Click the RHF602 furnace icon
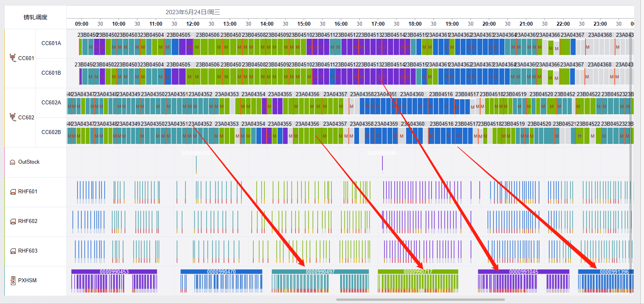Screen dimensions: 644x304 [x=13, y=221]
